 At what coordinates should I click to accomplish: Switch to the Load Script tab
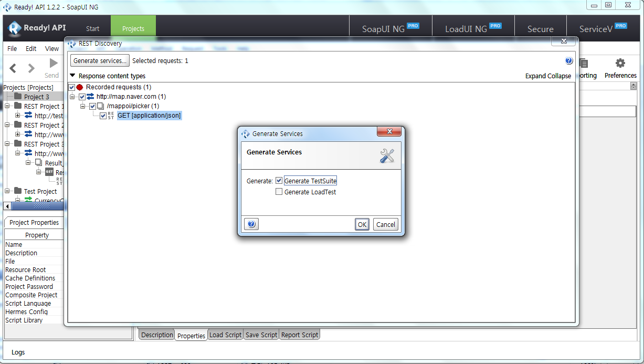tap(225, 335)
